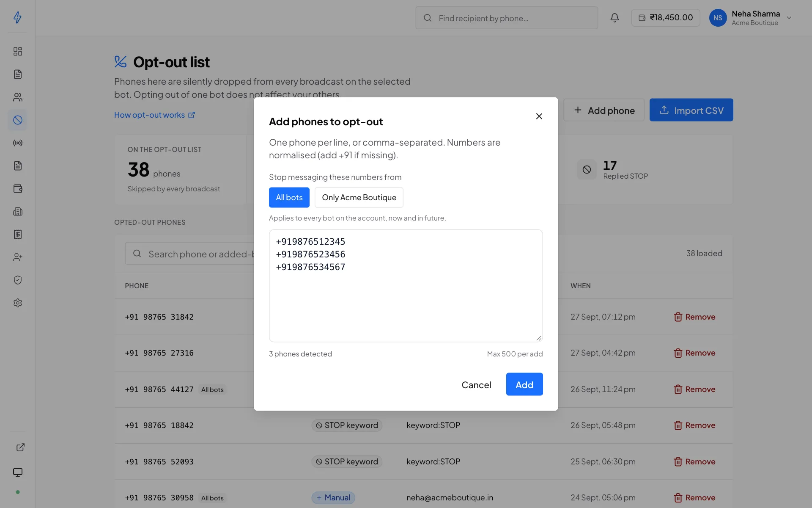
Task: Focus the Search phone or added-by field
Action: coord(189,254)
